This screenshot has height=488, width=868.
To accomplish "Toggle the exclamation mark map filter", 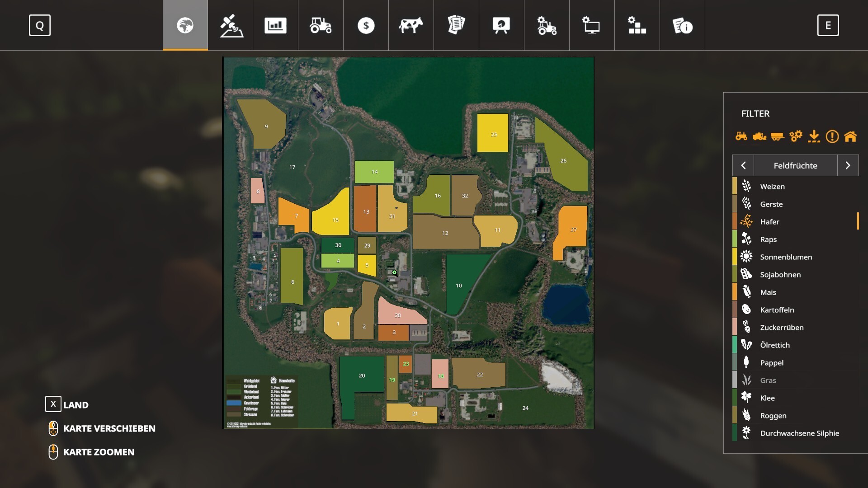I will pyautogui.click(x=832, y=136).
